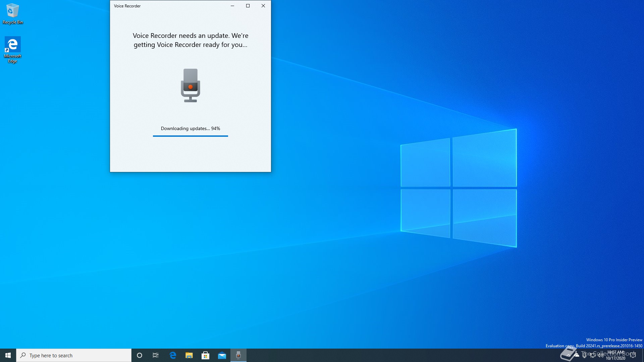Open network status tray icon
644x362 pixels.
pyautogui.click(x=593, y=355)
